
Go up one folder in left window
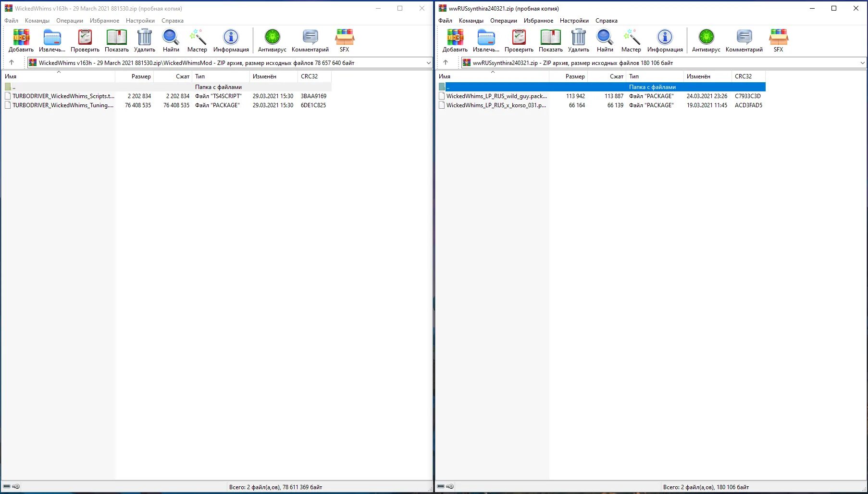[12, 63]
